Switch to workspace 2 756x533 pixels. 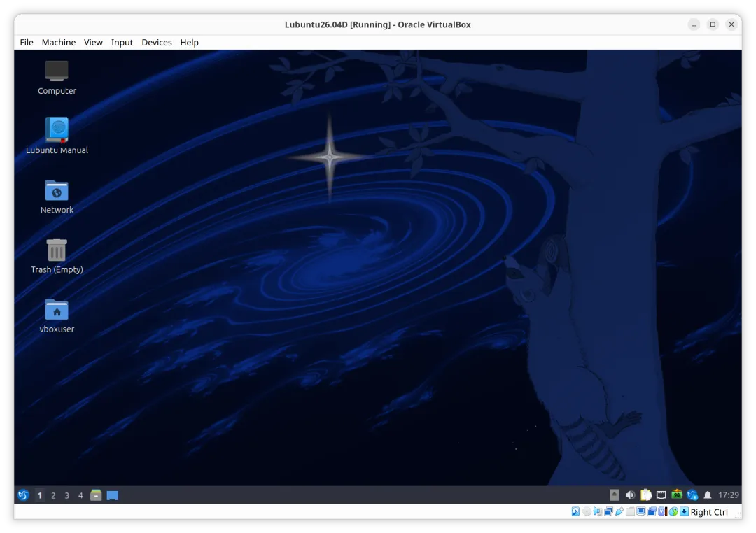pyautogui.click(x=53, y=495)
